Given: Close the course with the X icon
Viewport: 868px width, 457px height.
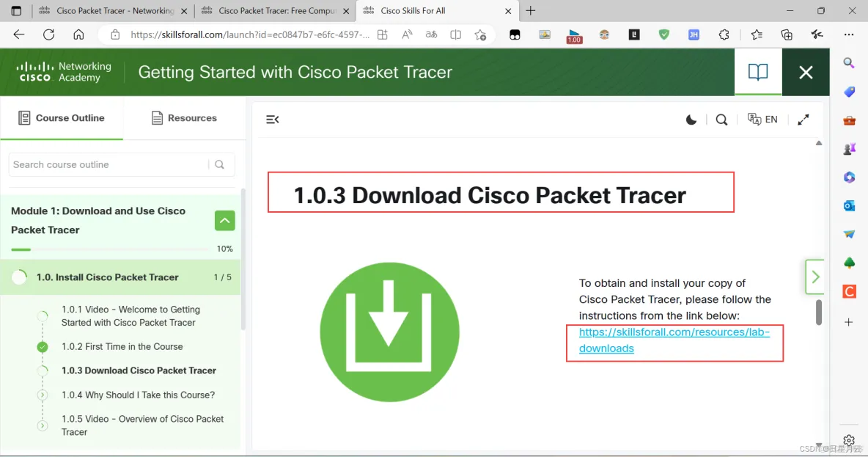Looking at the screenshot, I should point(806,72).
